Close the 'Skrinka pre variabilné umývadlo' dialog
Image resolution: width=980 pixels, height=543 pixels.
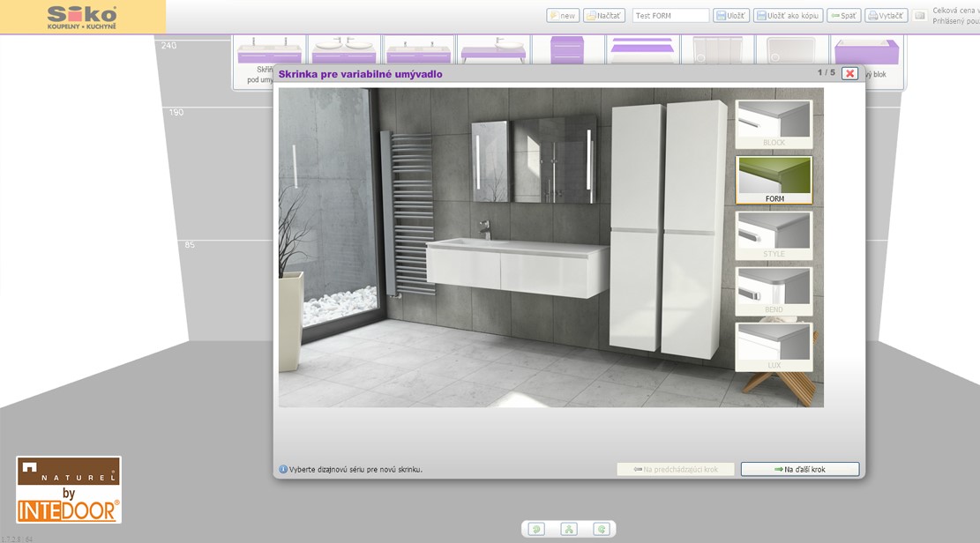[849, 73]
